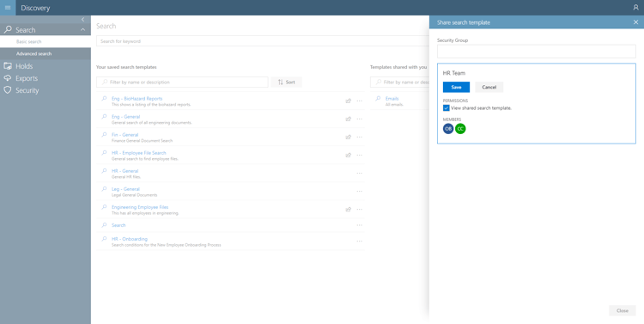The image size is (644, 324).
Task: Close the Share search template panel
Action: [x=635, y=22]
